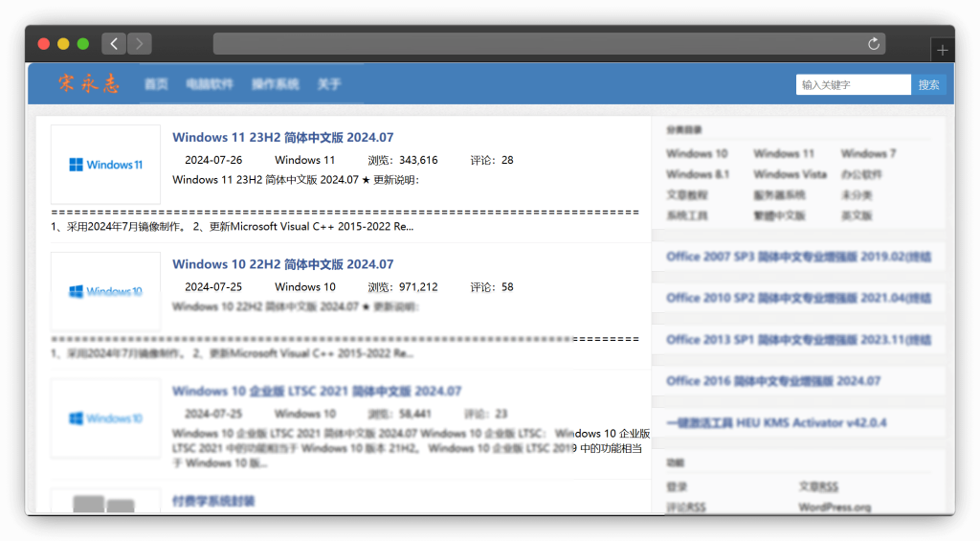Image resolution: width=980 pixels, height=541 pixels.
Task: Click 2024-07-25 date of the 22H2 post
Action: coord(213,287)
